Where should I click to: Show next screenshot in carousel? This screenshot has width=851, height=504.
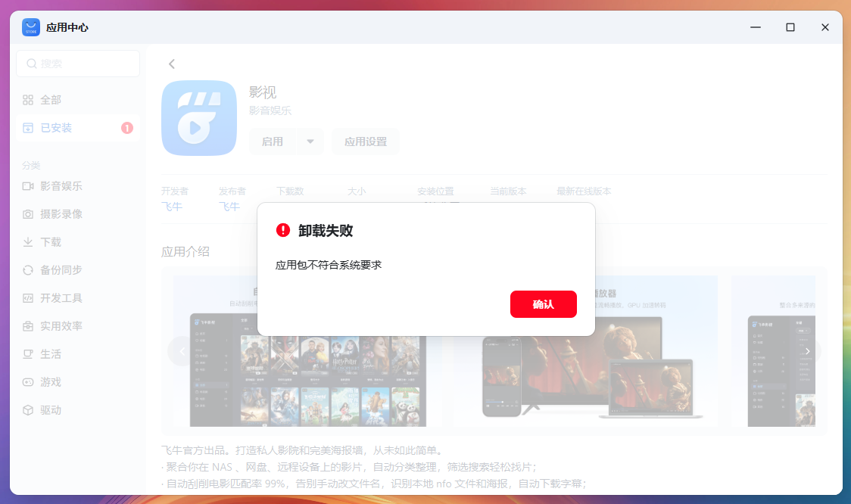pyautogui.click(x=808, y=352)
